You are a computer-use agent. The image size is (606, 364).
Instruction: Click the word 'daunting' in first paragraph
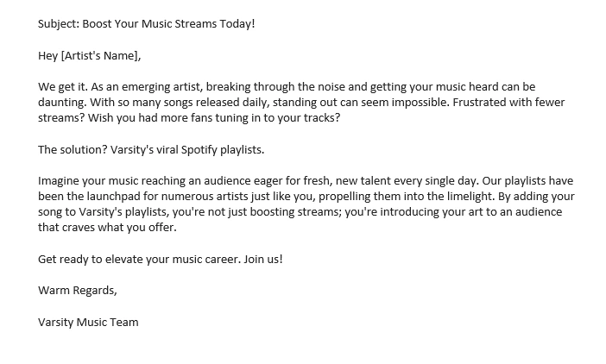click(62, 103)
